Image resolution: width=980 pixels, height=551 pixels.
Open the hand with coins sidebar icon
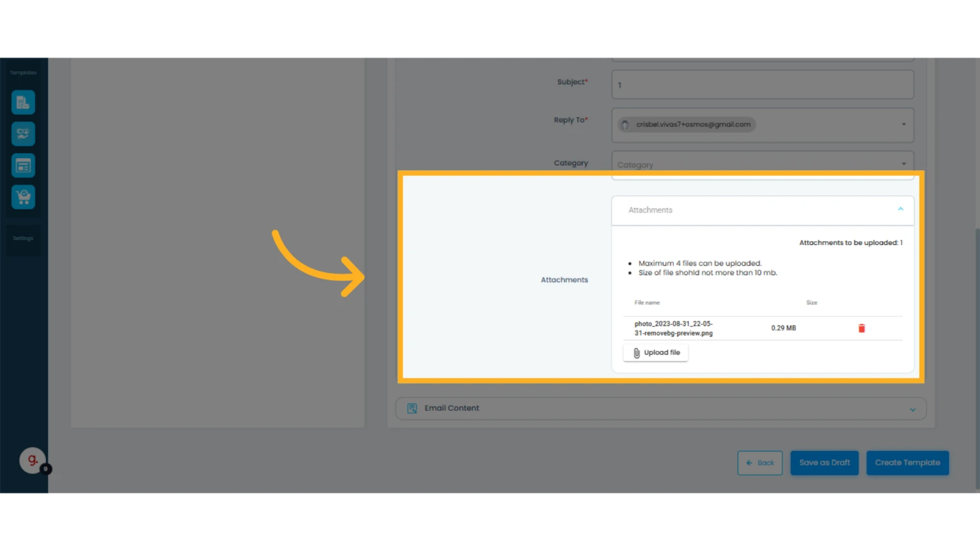(23, 134)
